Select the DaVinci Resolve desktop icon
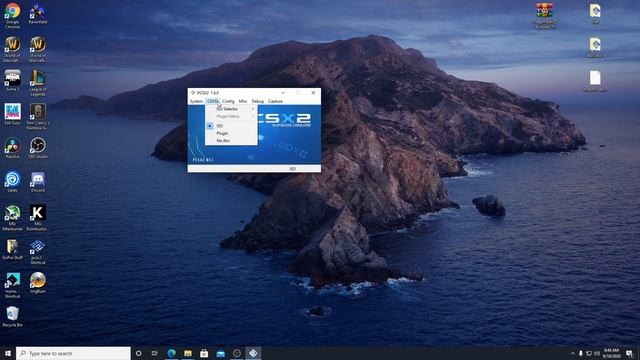640x360 pixels. tap(12, 148)
